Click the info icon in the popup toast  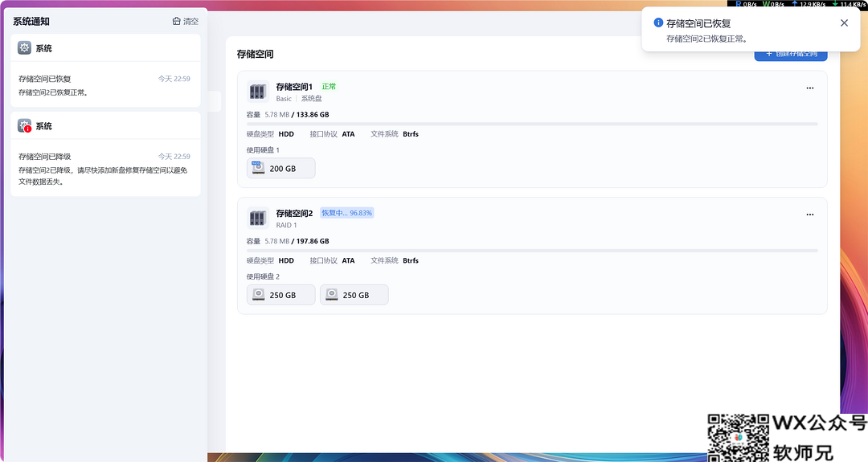(658, 22)
